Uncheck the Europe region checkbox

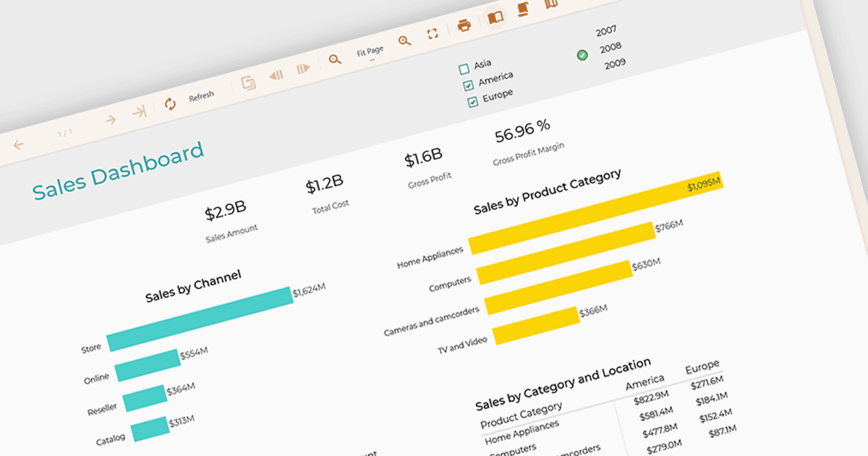point(472,103)
